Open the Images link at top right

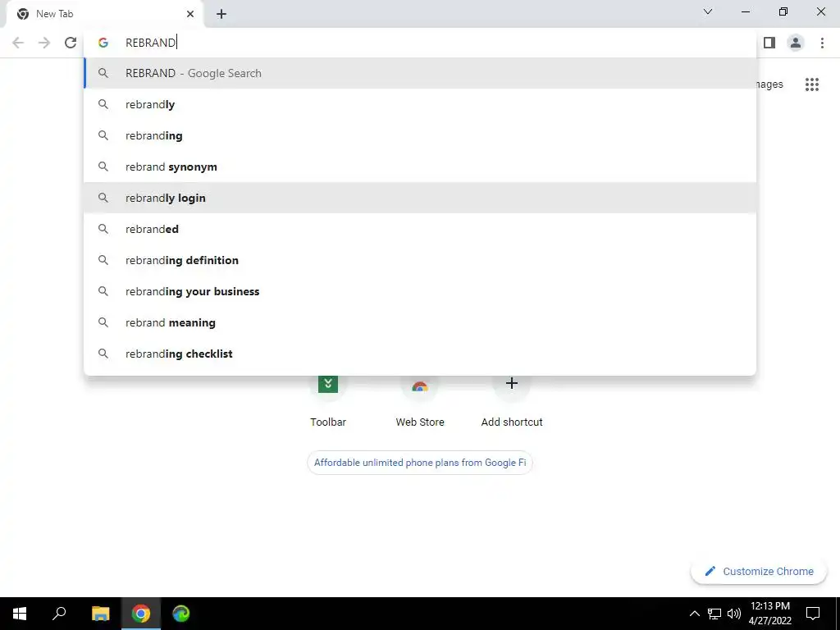[x=769, y=84]
